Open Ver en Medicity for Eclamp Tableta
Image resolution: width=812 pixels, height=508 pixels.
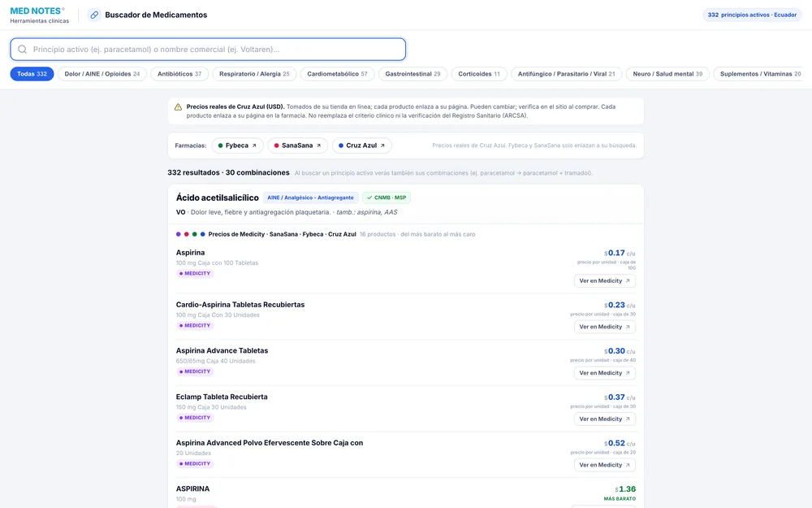(604, 419)
